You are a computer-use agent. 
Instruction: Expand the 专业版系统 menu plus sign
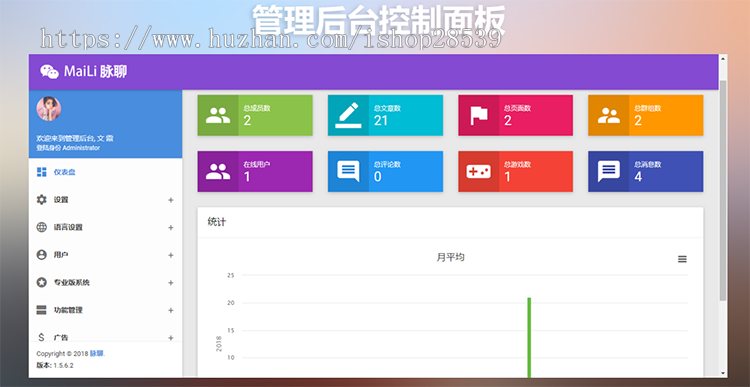click(171, 283)
